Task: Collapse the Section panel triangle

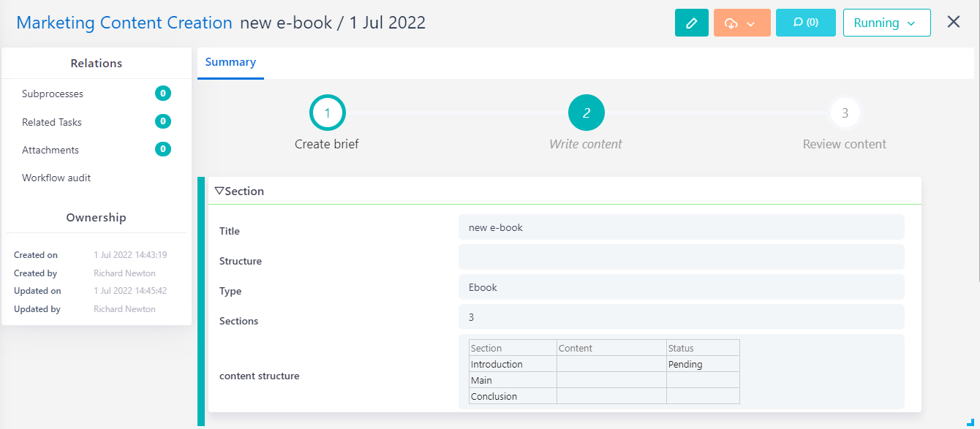Action: pyautogui.click(x=219, y=191)
